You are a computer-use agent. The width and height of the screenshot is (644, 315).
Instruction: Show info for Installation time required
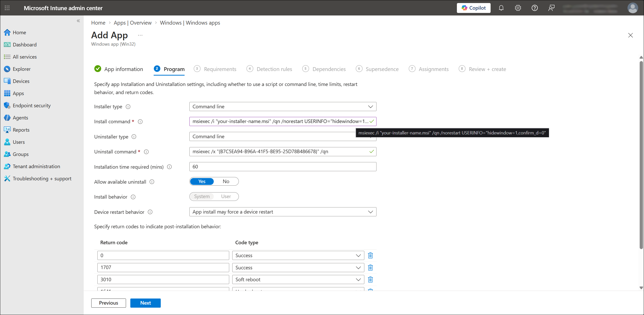[169, 167]
